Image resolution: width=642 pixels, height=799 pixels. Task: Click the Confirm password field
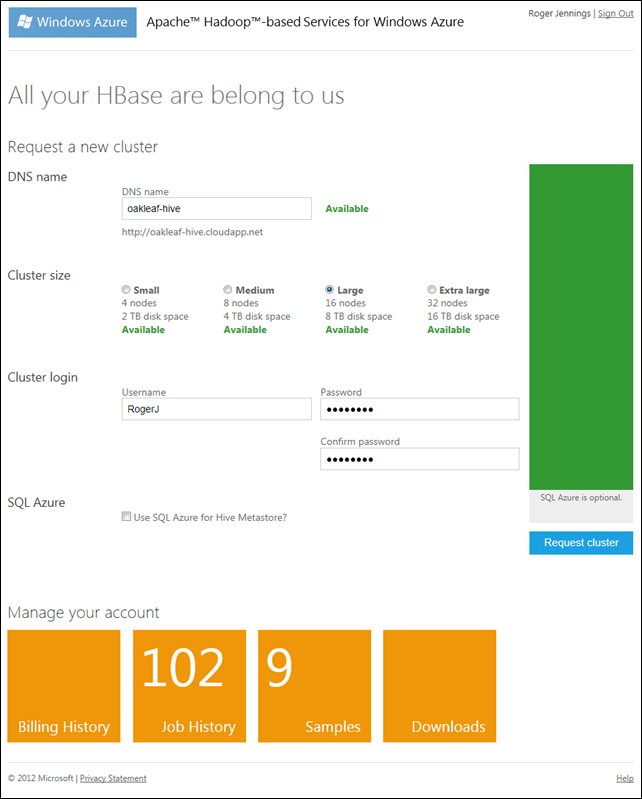click(x=419, y=458)
